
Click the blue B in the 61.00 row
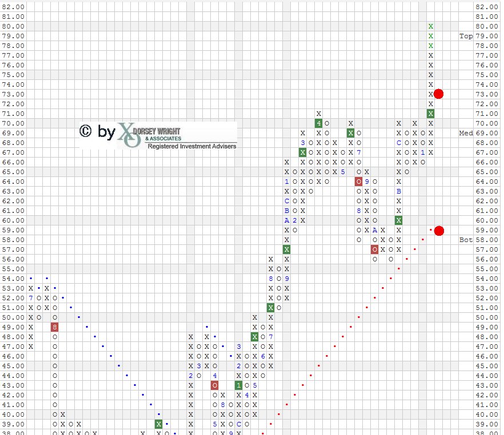[287, 211]
